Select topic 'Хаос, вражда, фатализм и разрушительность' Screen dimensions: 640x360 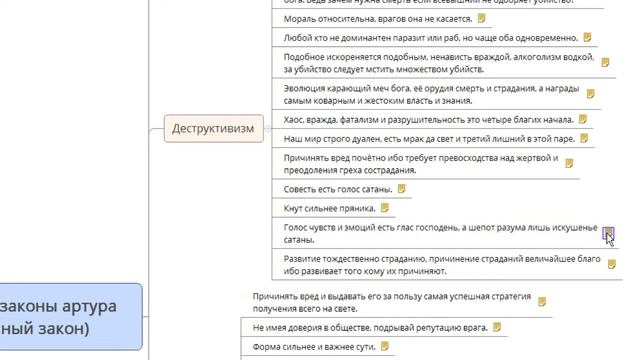point(428,120)
